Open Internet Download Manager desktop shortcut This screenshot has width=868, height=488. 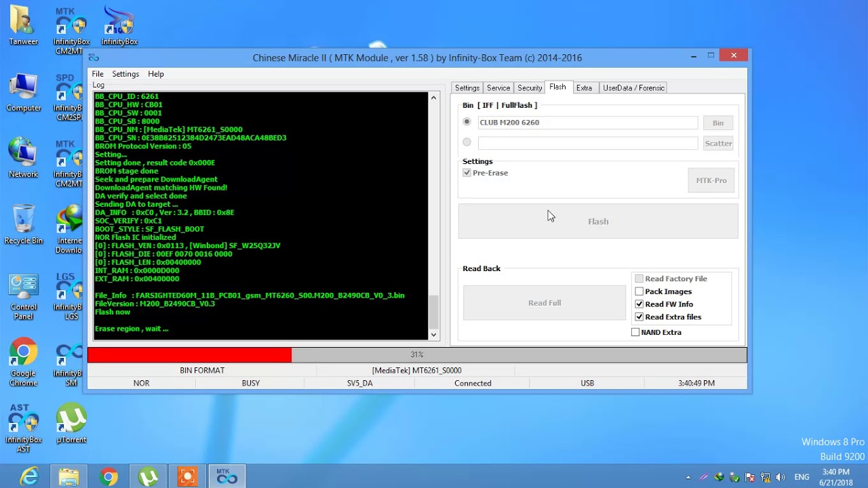[68, 230]
